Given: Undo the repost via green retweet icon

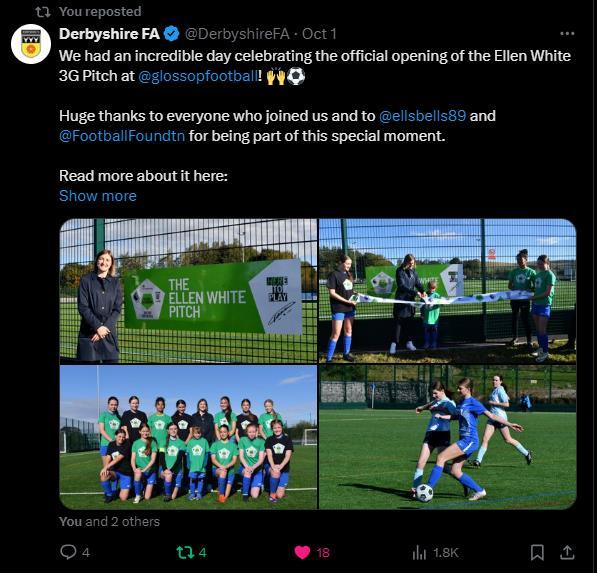Looking at the screenshot, I should tap(185, 552).
